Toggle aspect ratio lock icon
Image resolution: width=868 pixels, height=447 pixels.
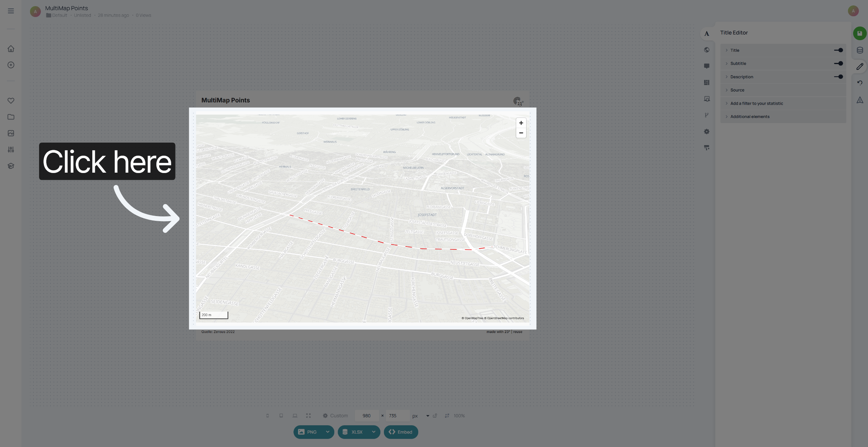click(435, 416)
